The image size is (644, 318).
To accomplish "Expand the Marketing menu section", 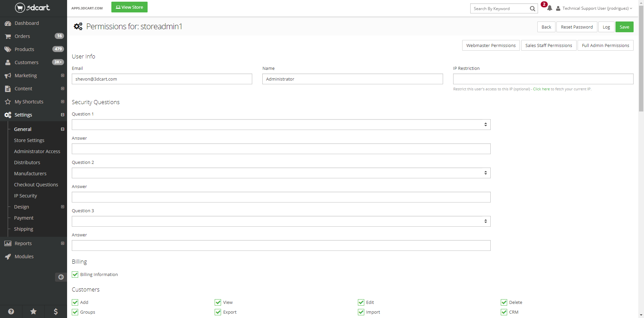I will 62,76.
